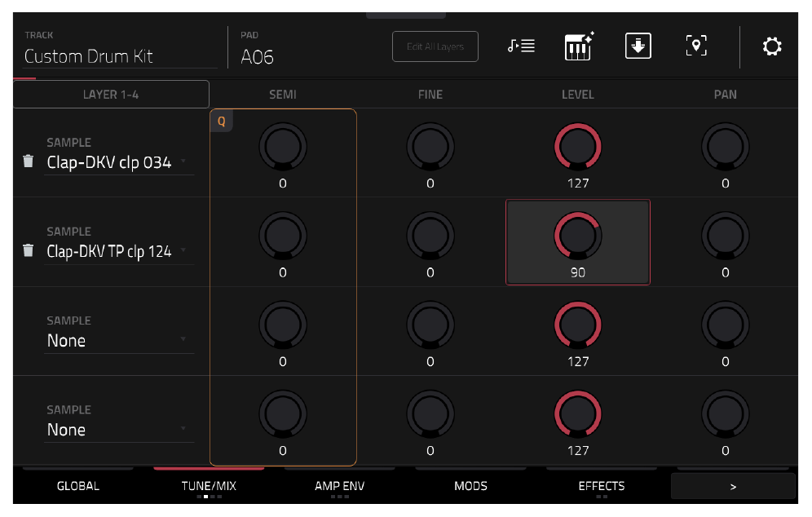Select the fourth layer's SEMI knob
Screen dimensions: 812x517
click(x=283, y=414)
